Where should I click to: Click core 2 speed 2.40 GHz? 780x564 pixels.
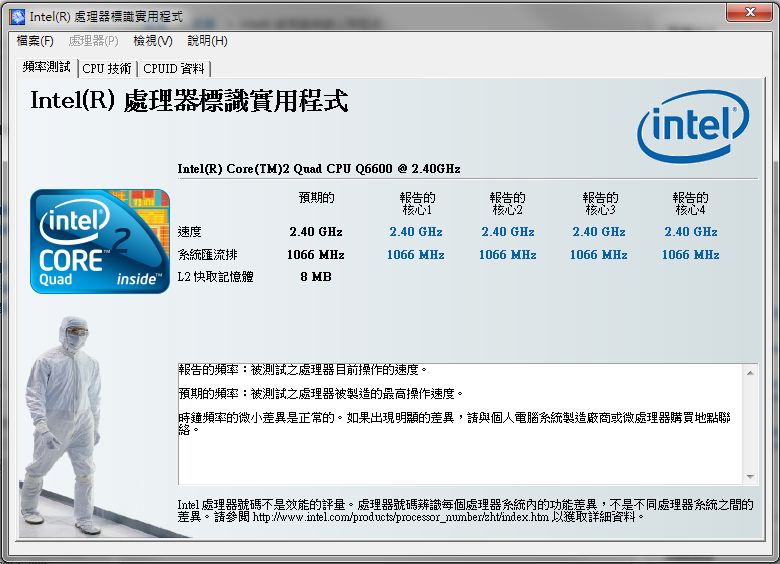click(507, 232)
